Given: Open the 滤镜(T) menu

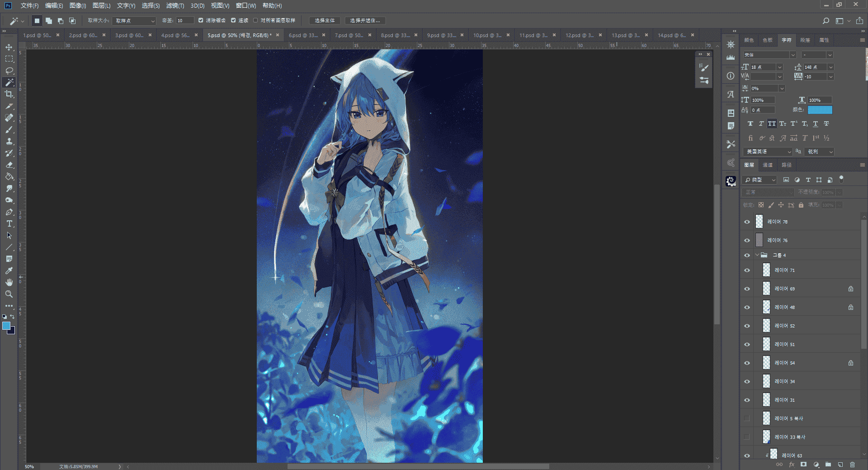Looking at the screenshot, I should pyautogui.click(x=175, y=5).
